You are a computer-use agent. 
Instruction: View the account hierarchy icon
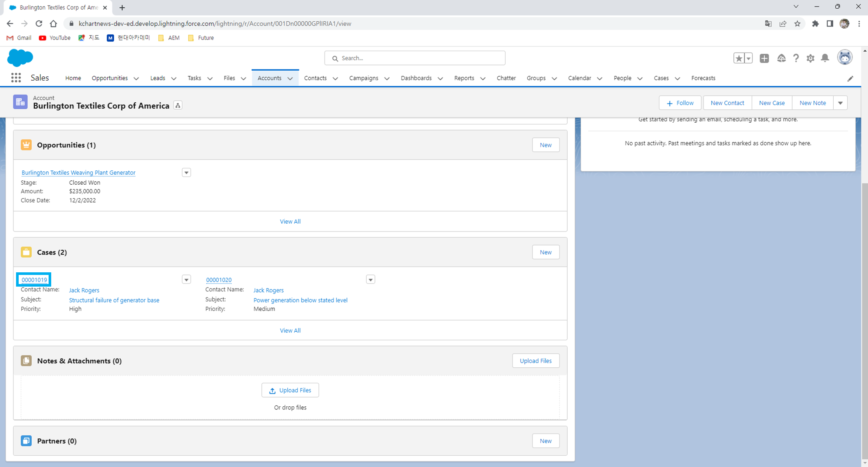[178, 105]
